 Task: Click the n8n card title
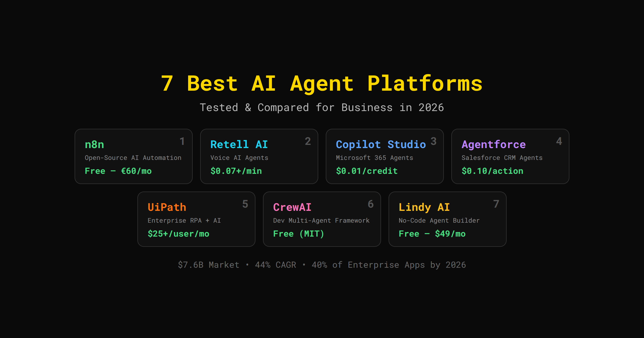pyautogui.click(x=94, y=144)
